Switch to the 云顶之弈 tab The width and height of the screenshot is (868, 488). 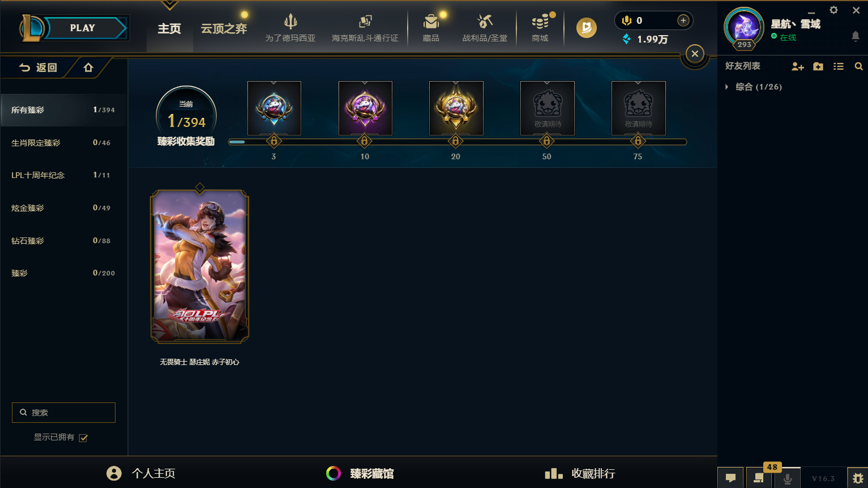(x=224, y=28)
